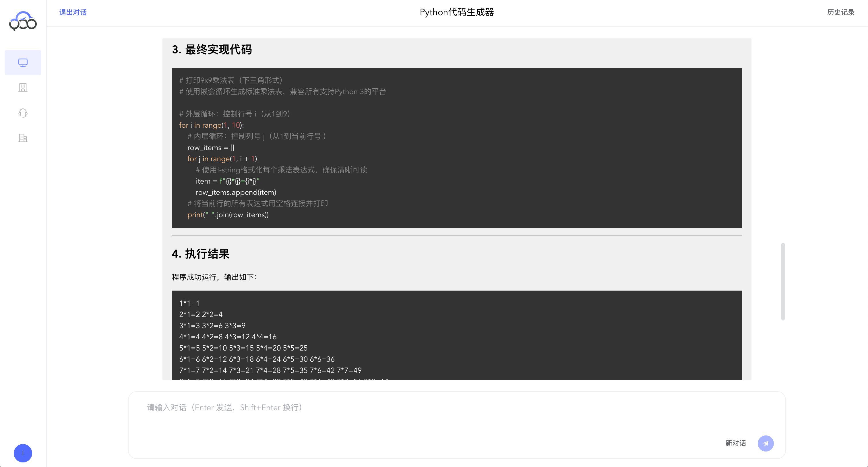Click the highlighted sidebar item's rounded background
The image size is (868, 467).
(23, 62)
